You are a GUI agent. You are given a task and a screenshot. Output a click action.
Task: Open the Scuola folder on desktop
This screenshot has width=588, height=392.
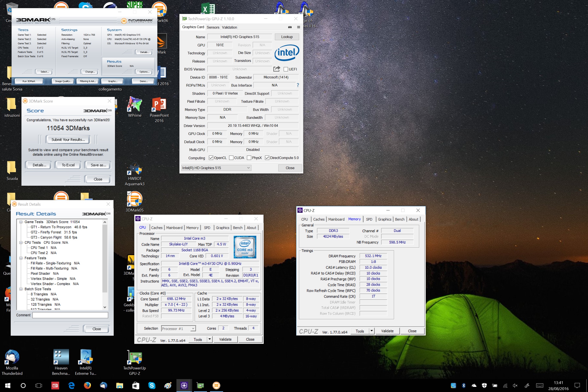coord(12,170)
